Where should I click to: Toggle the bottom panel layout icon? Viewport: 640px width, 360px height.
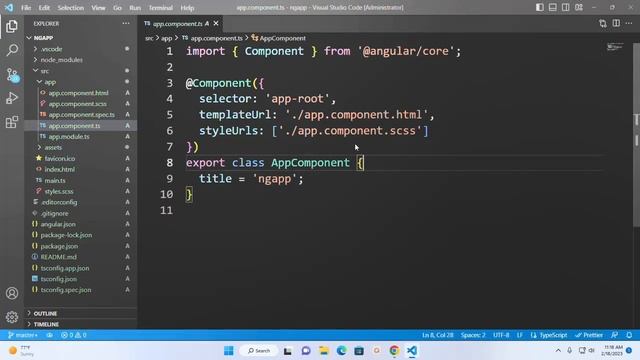pyautogui.click(x=553, y=7)
